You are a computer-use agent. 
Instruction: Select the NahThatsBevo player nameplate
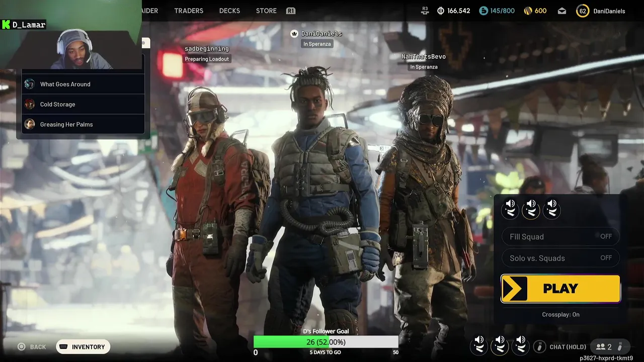(424, 57)
